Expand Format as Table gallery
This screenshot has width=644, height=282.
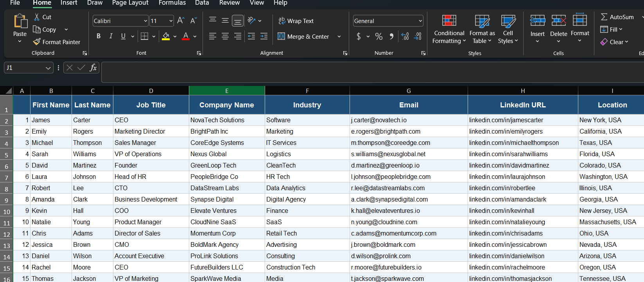pos(482,29)
